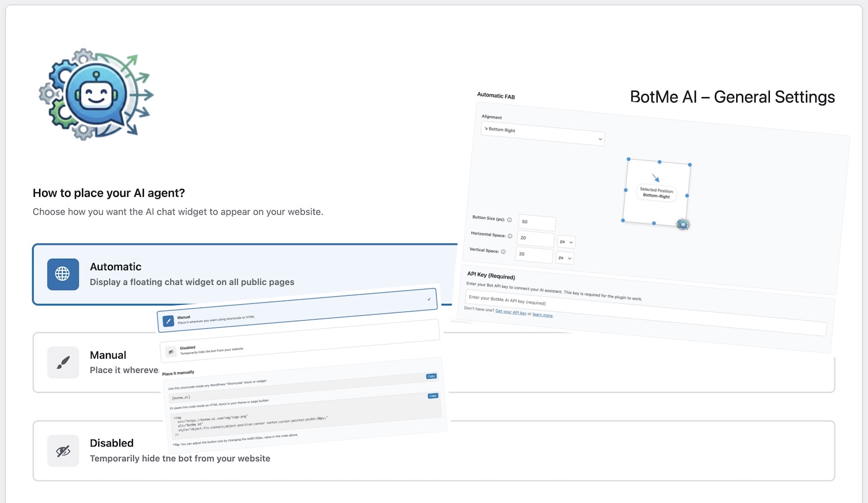Click the info icon next to Button Size (px)
The image size is (868, 503).
509,220
